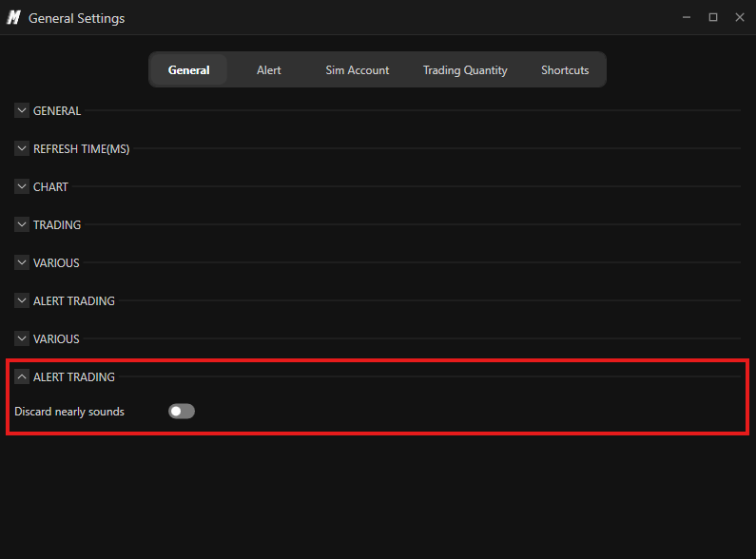Expand the TRADING section chevron

point(22,224)
